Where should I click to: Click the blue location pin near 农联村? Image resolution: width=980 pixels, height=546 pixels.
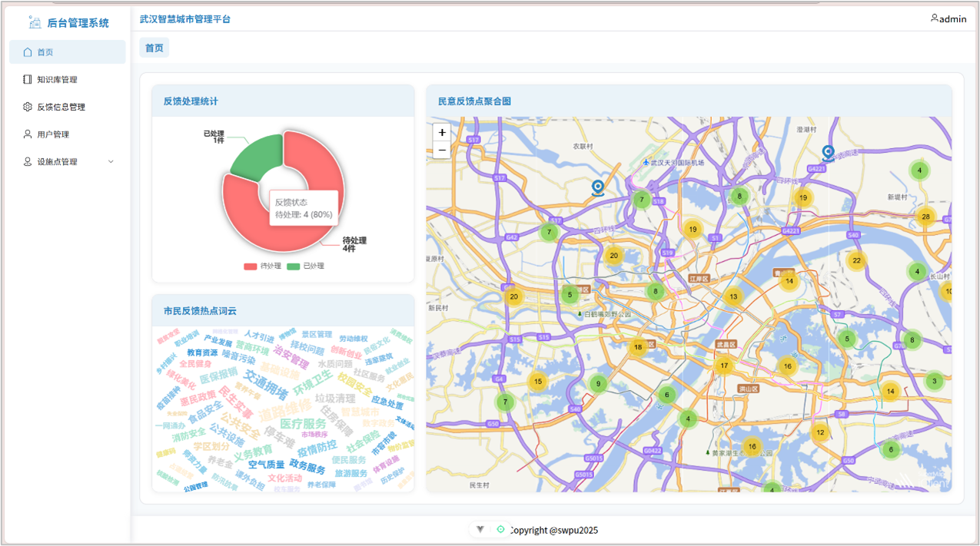tap(598, 187)
